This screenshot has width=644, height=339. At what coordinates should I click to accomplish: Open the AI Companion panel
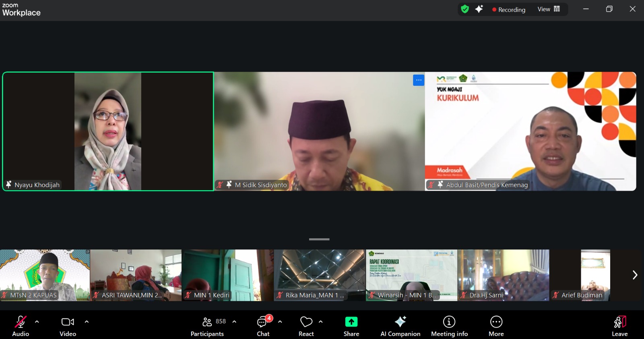coord(400,326)
